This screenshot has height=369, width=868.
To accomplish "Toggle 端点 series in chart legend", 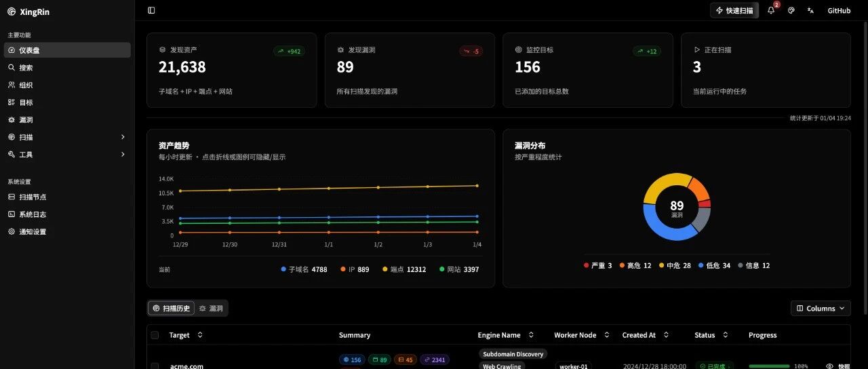I will [404, 269].
